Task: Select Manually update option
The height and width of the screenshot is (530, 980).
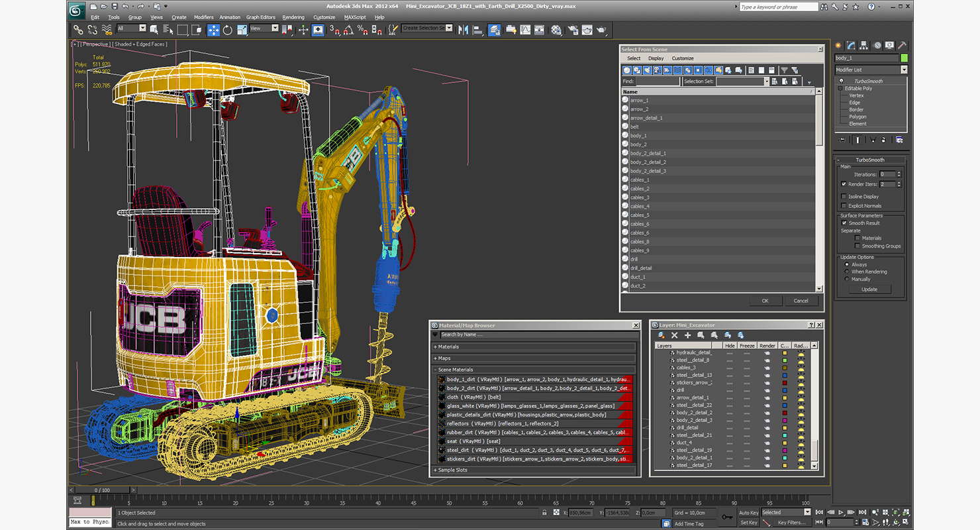Action: click(x=847, y=279)
